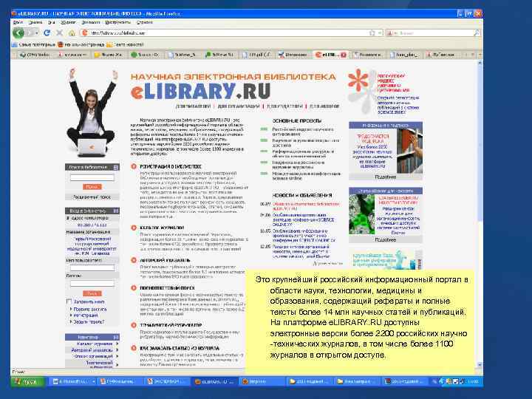This screenshot has height=399, width=532.
Task: Click the orange asterisk Science Index logo
Action: pyautogui.click(x=358, y=80)
